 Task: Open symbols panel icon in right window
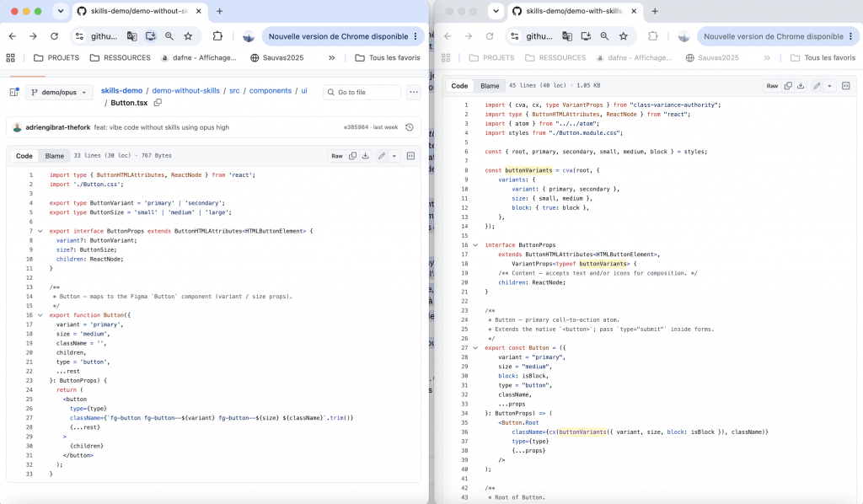tap(846, 86)
